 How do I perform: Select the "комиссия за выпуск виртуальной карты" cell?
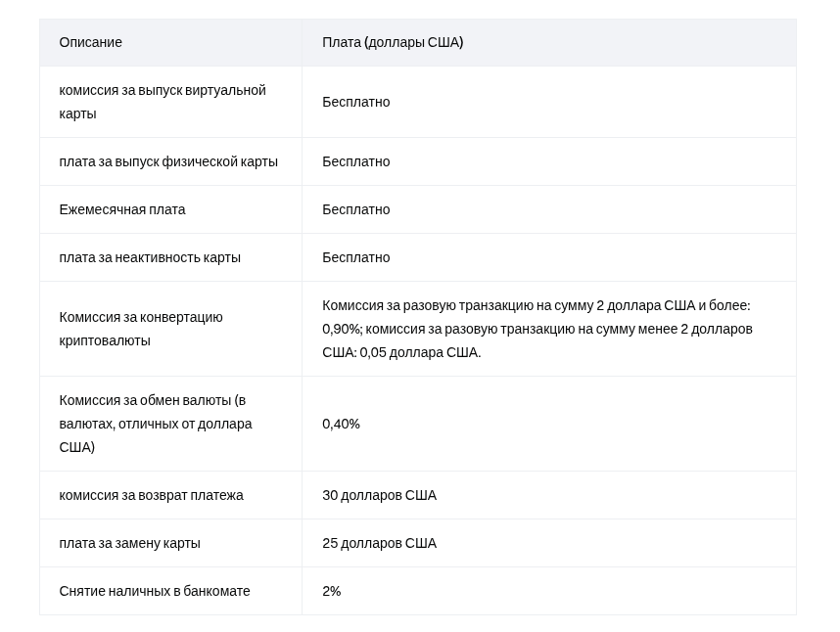tap(163, 102)
